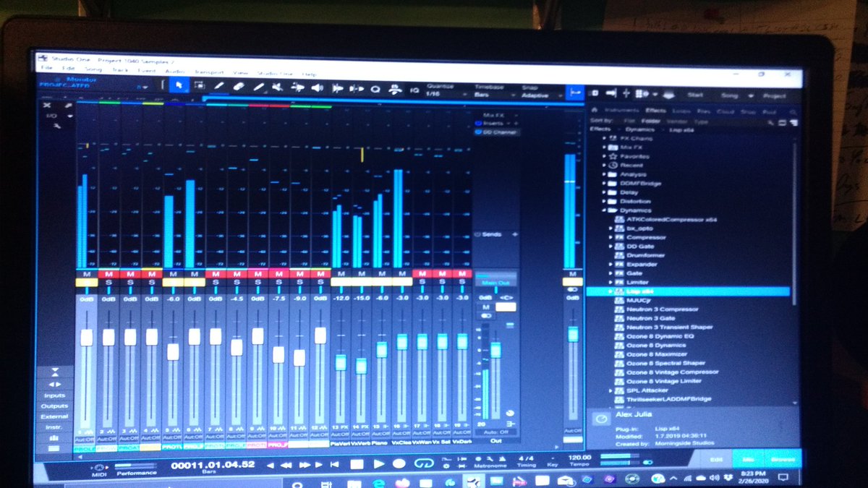The width and height of the screenshot is (868, 488).
Task: Unmute the VxWan channel 17
Action: tap(421, 273)
